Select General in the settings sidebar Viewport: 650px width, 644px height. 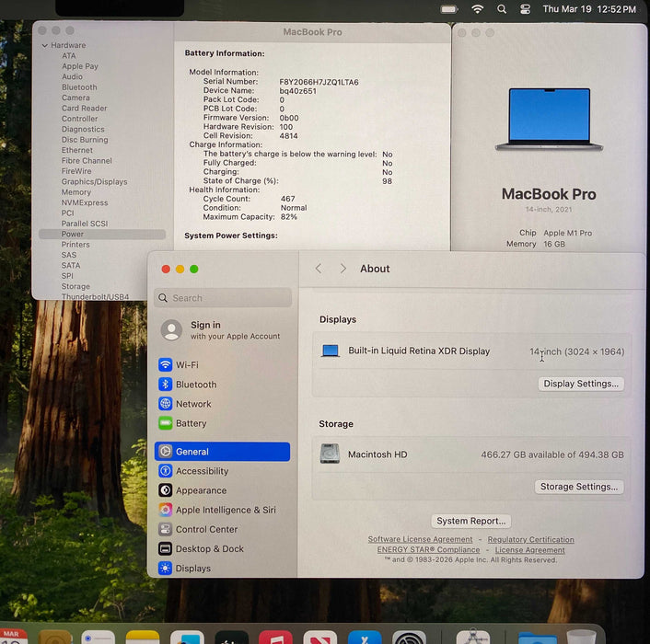pyautogui.click(x=222, y=452)
